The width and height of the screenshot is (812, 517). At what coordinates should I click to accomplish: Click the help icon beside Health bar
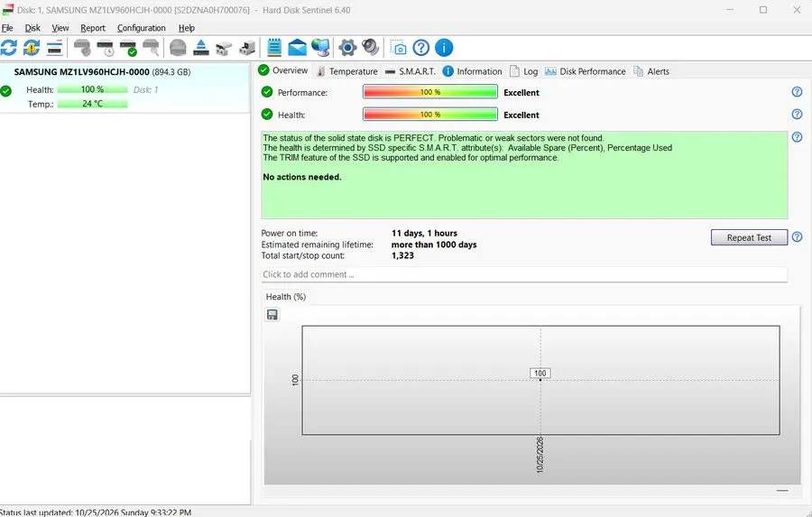coord(797,114)
